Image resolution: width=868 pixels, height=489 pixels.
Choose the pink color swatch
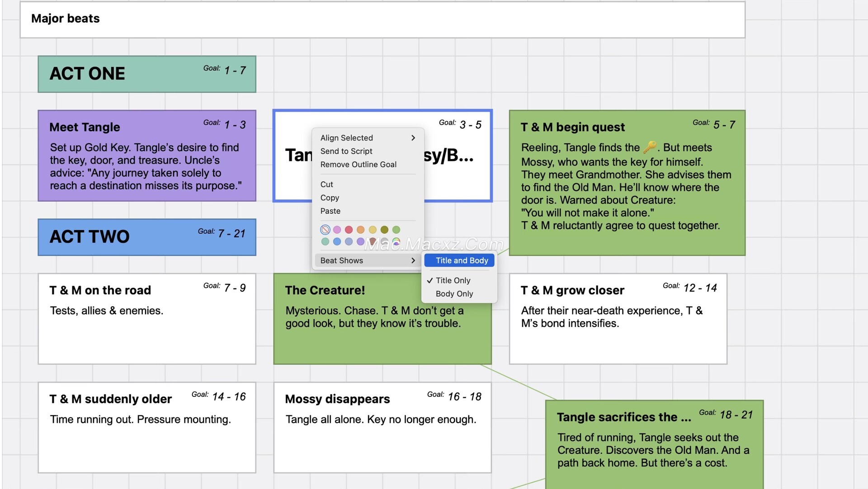point(337,230)
